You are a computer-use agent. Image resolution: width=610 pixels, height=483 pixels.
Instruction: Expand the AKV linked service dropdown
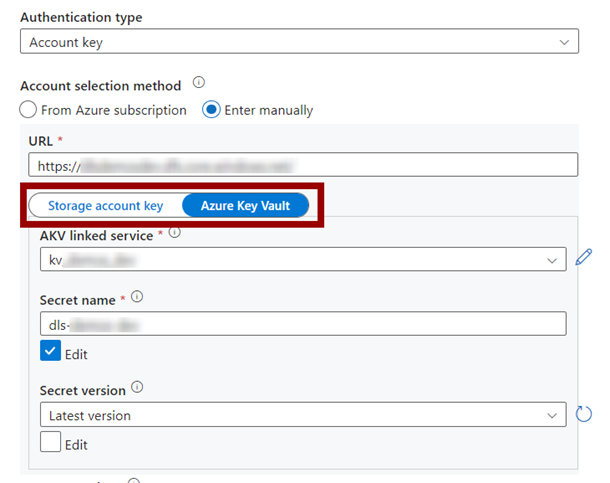click(303, 259)
